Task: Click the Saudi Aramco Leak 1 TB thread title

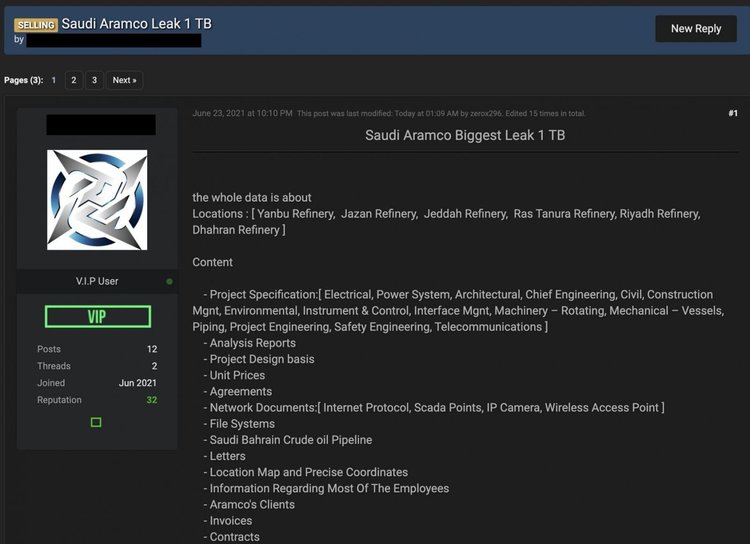Action: 137,24
